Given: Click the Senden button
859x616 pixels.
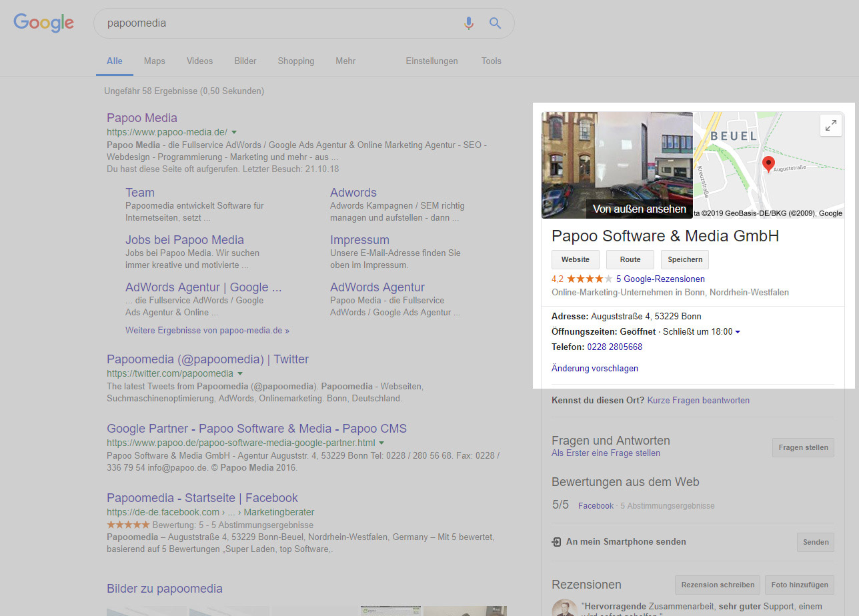Looking at the screenshot, I should [816, 542].
